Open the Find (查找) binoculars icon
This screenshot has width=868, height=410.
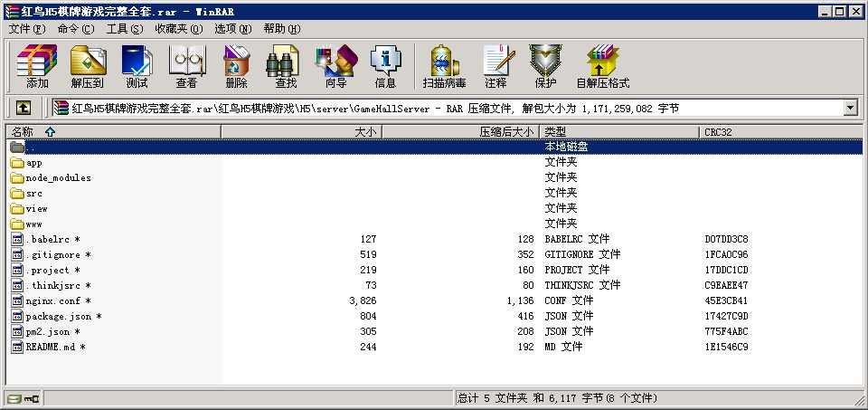286,67
